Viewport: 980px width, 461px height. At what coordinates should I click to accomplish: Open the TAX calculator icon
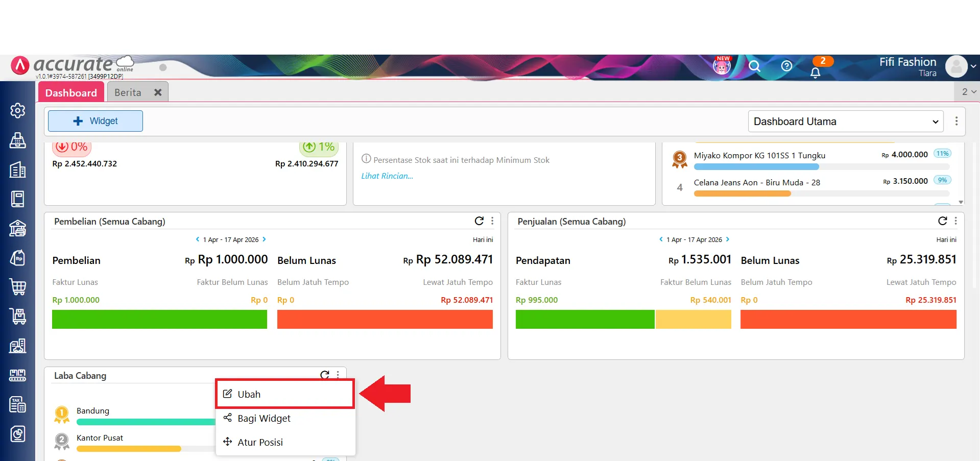point(18,405)
